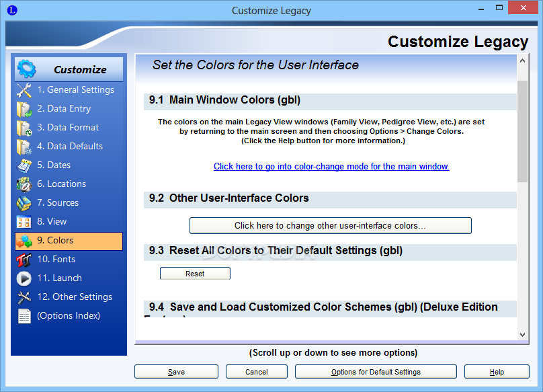543x392 pixels.
Task: Go to 11. Launch section
Action: pos(69,278)
